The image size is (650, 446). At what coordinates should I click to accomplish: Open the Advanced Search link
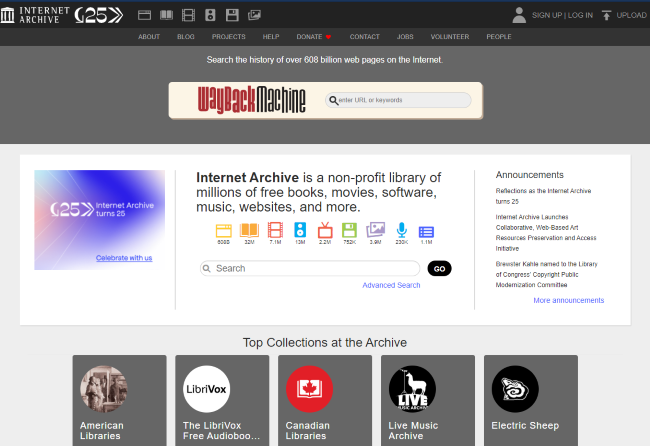(x=391, y=285)
